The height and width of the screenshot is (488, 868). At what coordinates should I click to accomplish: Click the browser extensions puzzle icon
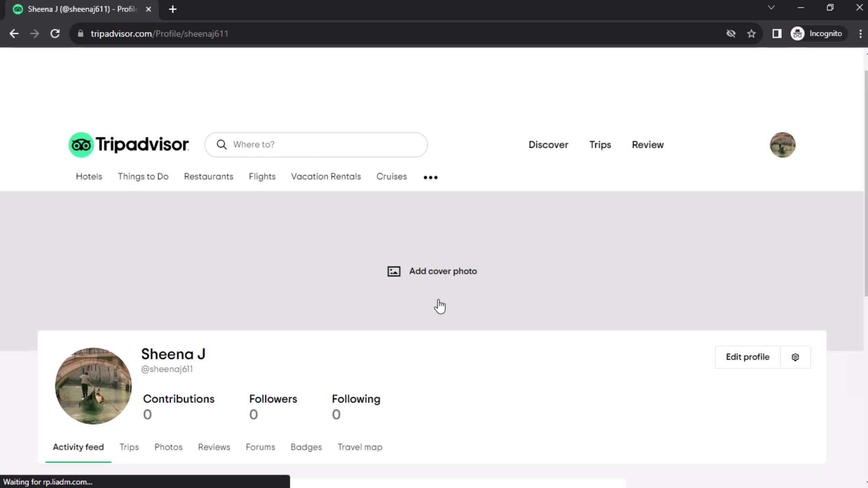tap(778, 33)
